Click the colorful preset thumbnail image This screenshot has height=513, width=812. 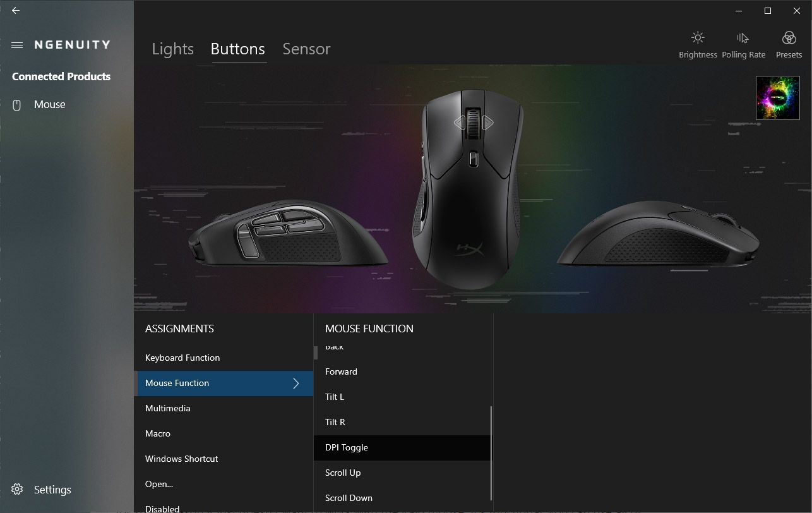[778, 98]
